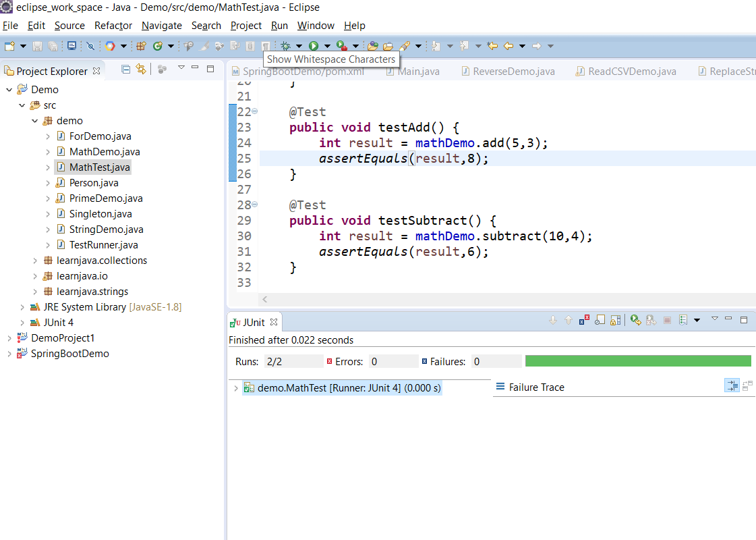
Task: Click the editor's horizontal scrollbar left arrow
Action: click(x=265, y=299)
